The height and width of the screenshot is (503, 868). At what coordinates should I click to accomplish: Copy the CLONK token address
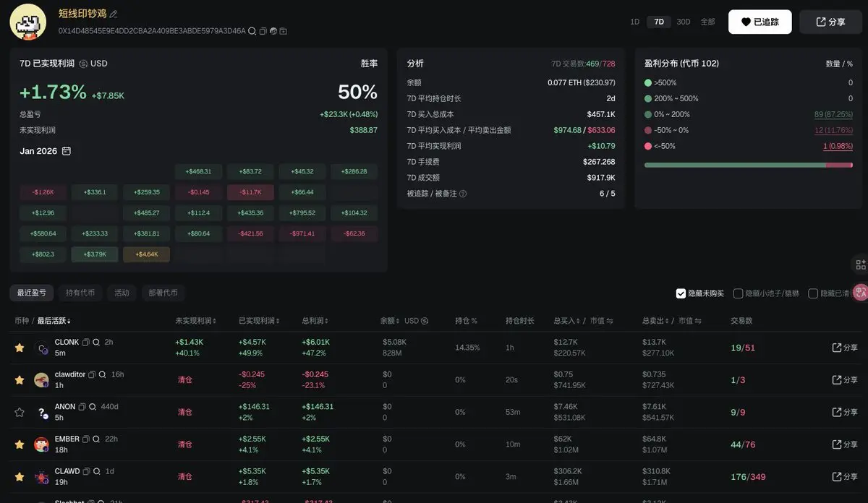tap(86, 342)
